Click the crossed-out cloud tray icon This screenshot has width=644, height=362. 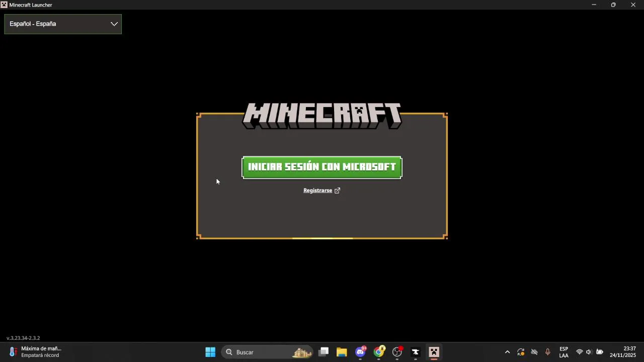(x=534, y=352)
